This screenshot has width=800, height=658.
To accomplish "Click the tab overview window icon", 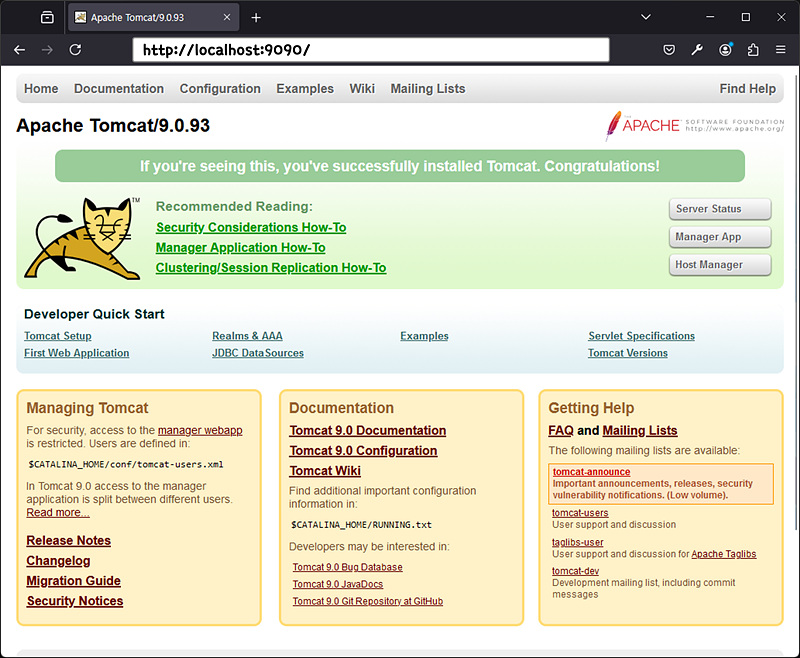I will (x=47, y=17).
